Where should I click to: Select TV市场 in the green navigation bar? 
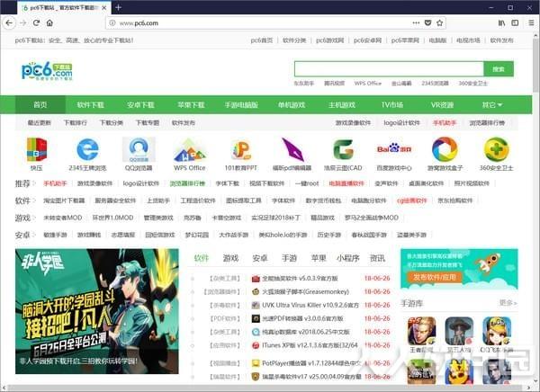tap(392, 104)
